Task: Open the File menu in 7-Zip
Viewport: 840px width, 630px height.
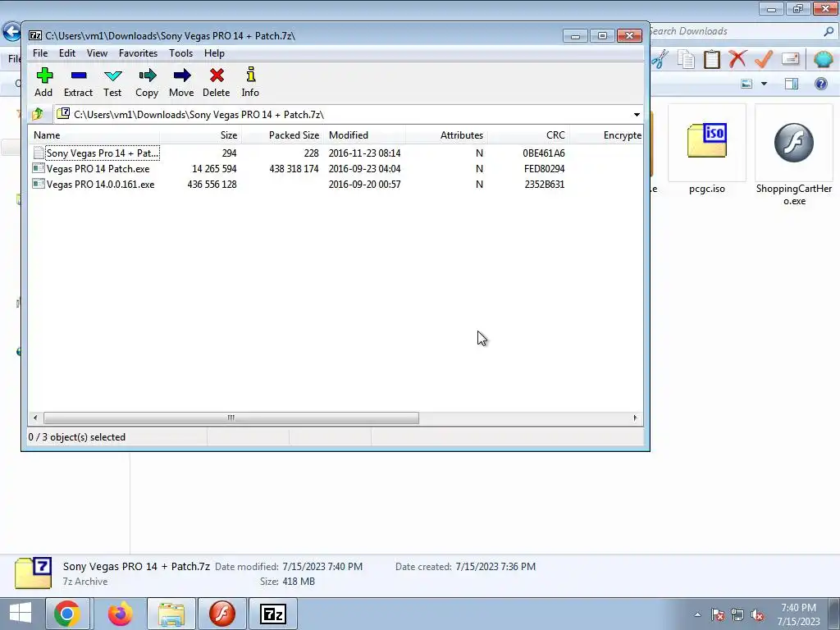Action: tap(40, 53)
